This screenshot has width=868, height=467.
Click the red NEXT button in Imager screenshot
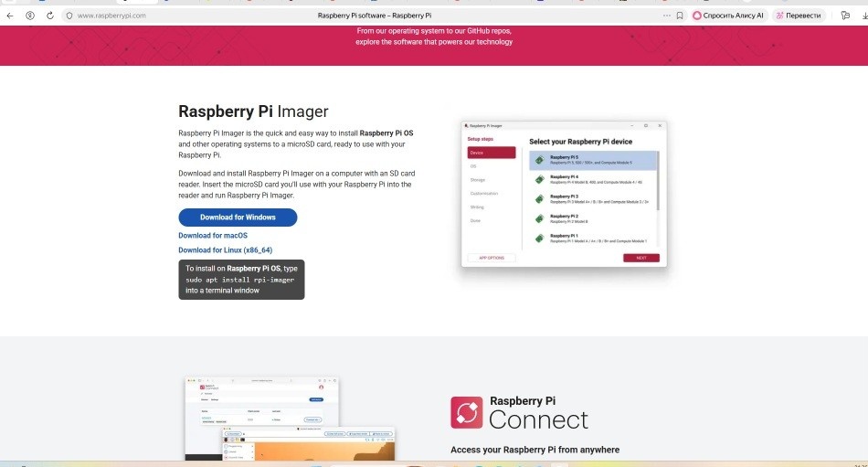tap(641, 258)
